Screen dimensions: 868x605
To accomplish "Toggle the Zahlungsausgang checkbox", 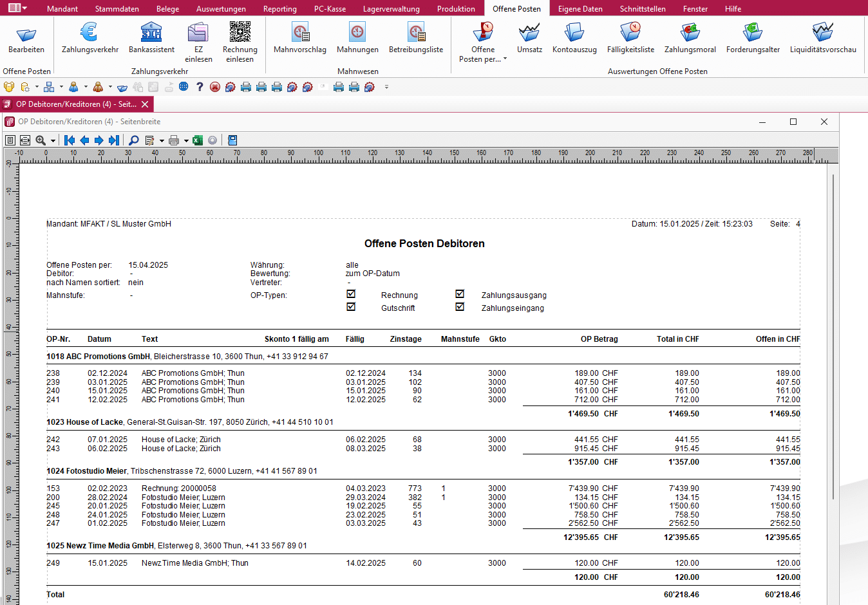I will [460, 294].
